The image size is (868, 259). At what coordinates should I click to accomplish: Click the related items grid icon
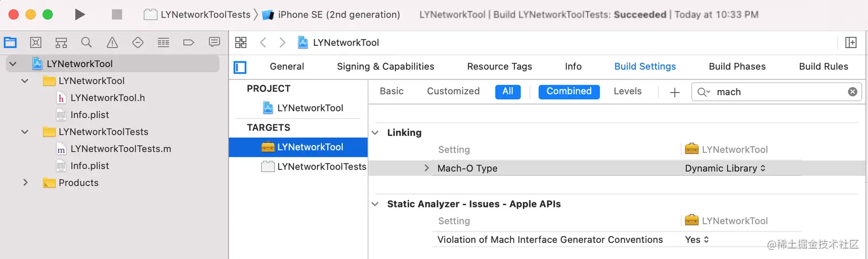tap(241, 42)
